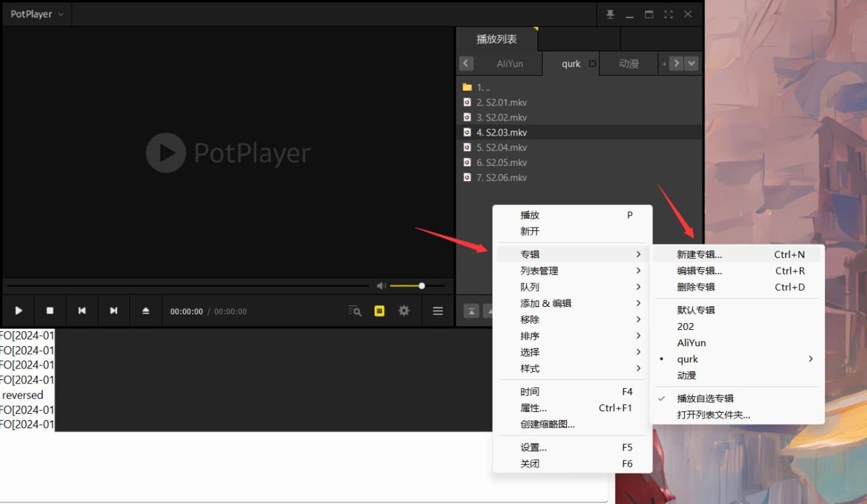
Task: Open the PotPlayer title dropdown menu
Action: pos(37,14)
